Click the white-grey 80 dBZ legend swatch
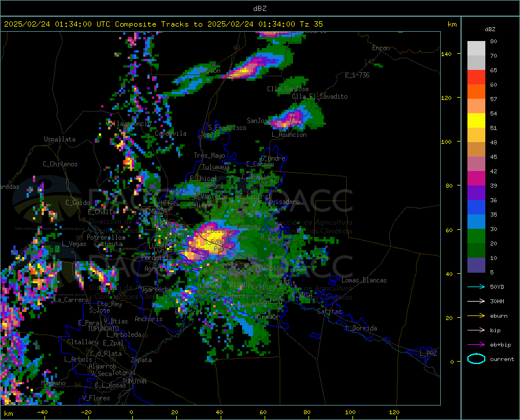The width and height of the screenshot is (520, 420). (476, 48)
